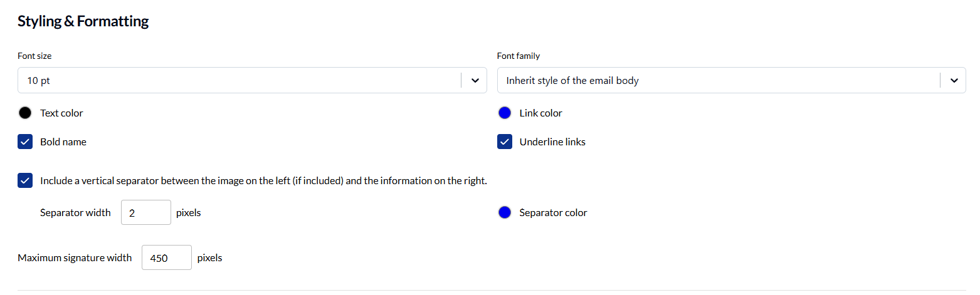Disable the Underline links checkbox
The height and width of the screenshot is (295, 980).
coord(505,142)
